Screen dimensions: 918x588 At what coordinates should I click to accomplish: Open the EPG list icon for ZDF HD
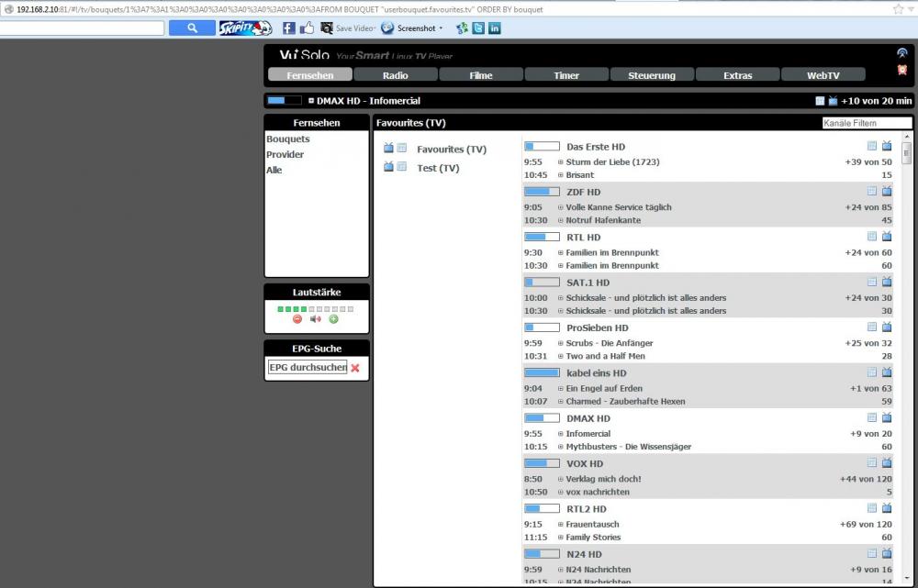tap(872, 192)
